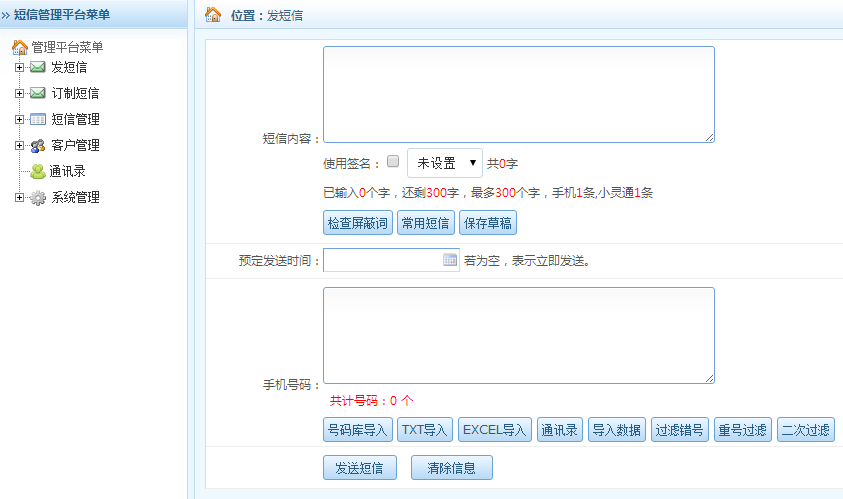The height and width of the screenshot is (499, 843).
Task: Expand the 发短信 tree node
Action: coord(19,67)
